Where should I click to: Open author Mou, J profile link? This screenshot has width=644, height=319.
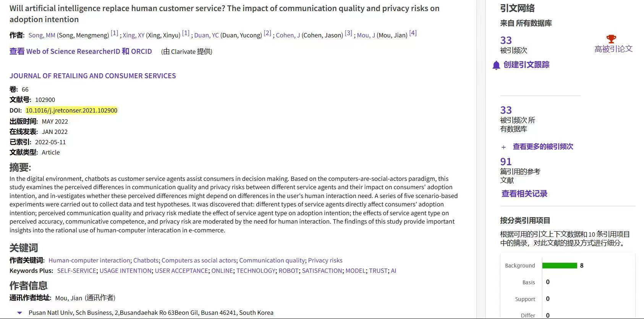point(366,35)
